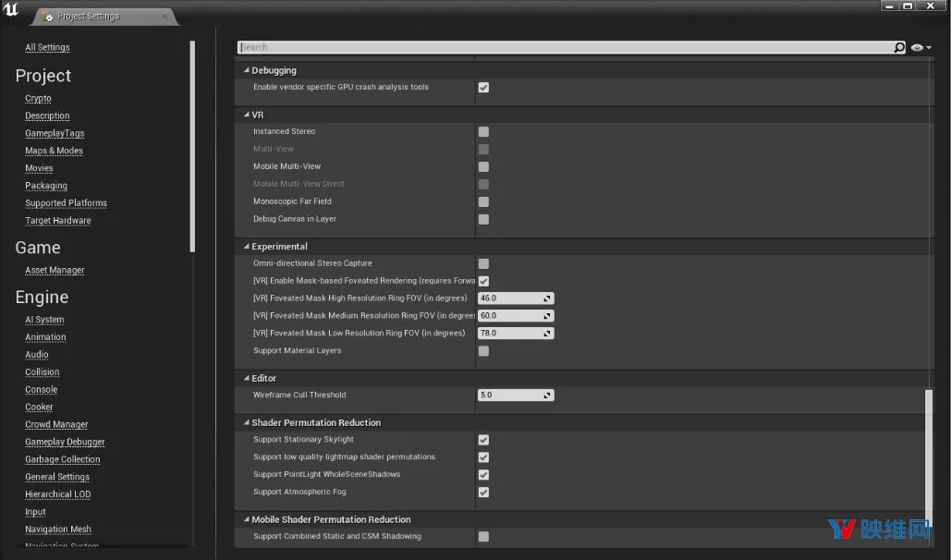The width and height of the screenshot is (951, 560).
Task: Collapse Shader Permutation Reduction section
Action: coord(246,423)
